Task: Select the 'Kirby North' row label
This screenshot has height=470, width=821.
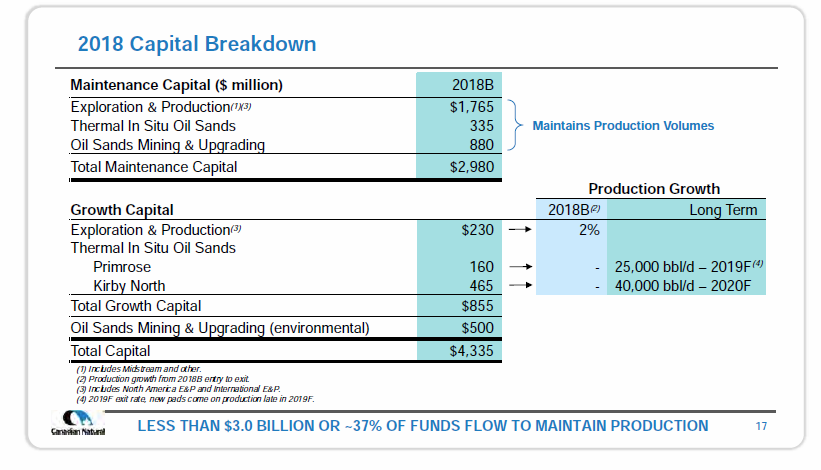Action: 129,286
